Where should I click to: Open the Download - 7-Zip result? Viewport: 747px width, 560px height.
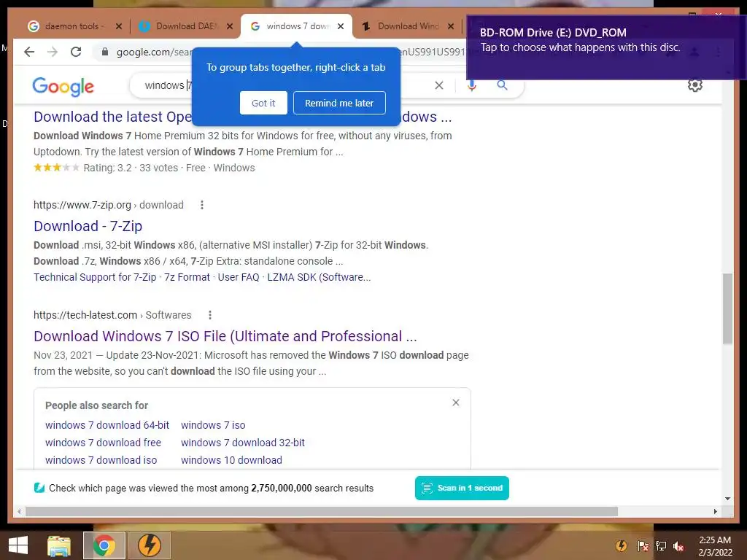point(88,226)
